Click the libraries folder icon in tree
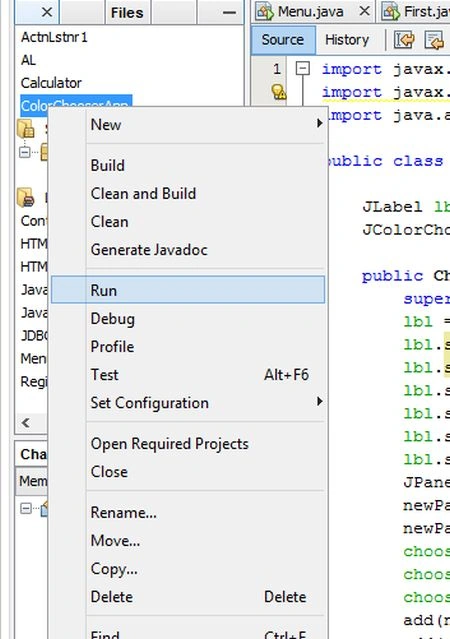The height and width of the screenshot is (639, 450). 26,197
